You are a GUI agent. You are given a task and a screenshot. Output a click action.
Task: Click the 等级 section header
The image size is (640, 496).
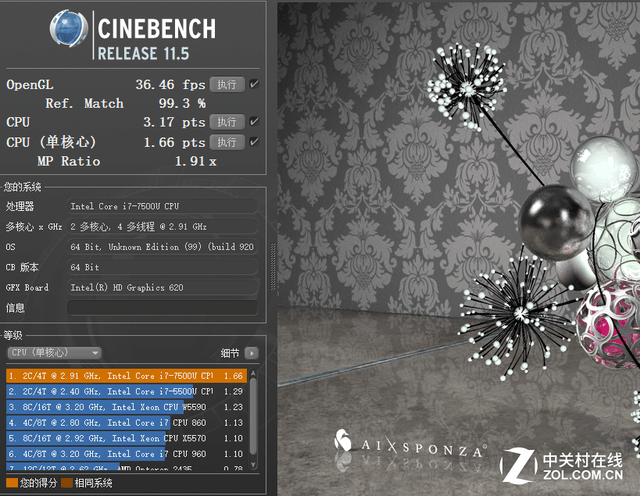pyautogui.click(x=13, y=335)
